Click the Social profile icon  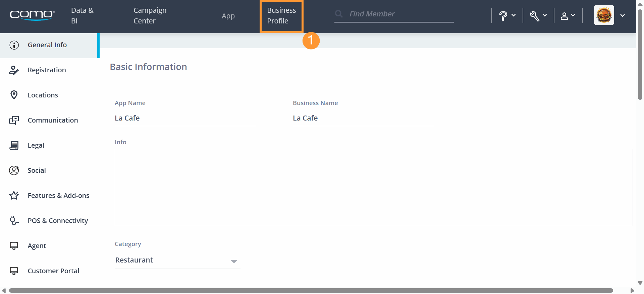pos(14,170)
